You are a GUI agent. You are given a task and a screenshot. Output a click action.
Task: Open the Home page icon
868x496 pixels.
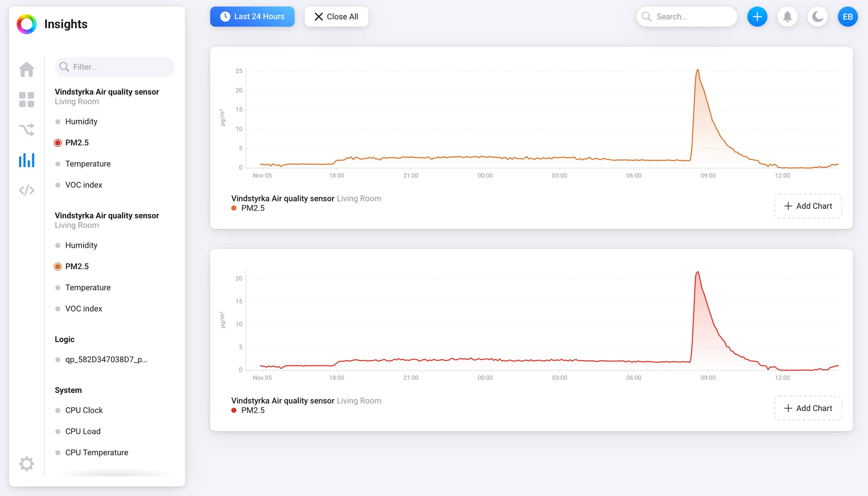click(27, 69)
